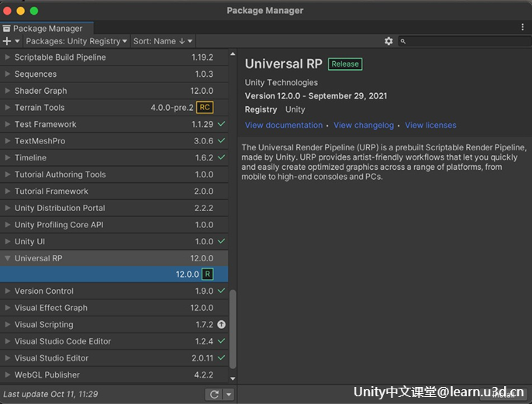Select the TextMeshPro package

pos(114,141)
